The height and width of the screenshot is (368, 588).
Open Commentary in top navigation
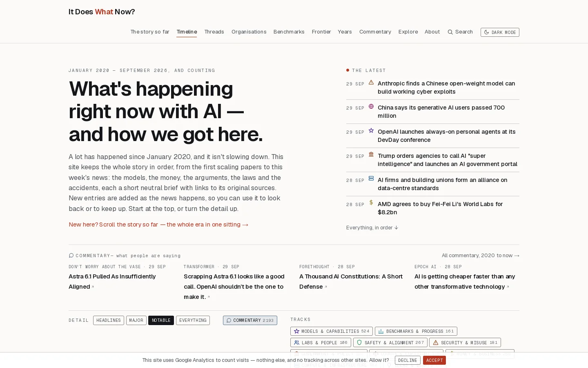pyautogui.click(x=375, y=32)
